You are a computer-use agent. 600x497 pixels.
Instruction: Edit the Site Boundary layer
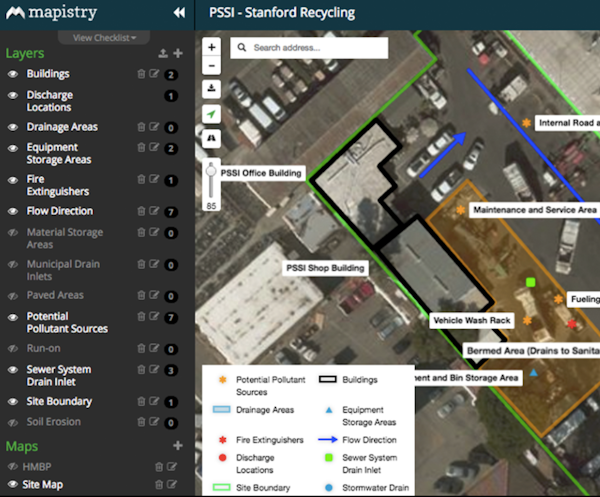pos(154,401)
